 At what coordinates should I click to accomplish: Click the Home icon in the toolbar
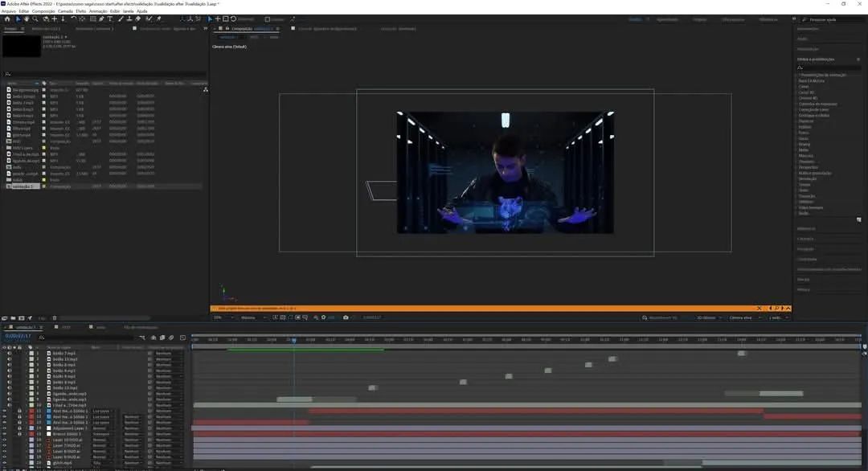tap(7, 18)
